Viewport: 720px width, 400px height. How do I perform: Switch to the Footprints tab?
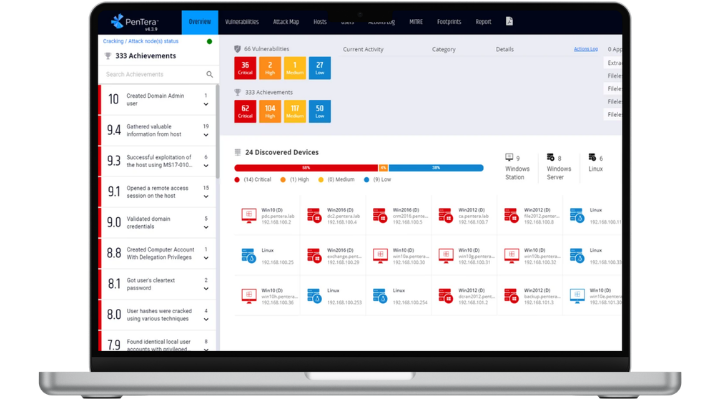point(449,22)
